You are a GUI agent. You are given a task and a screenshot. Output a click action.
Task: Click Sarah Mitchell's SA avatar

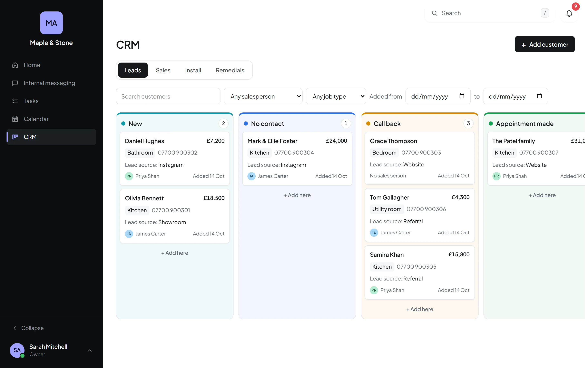pos(17,350)
